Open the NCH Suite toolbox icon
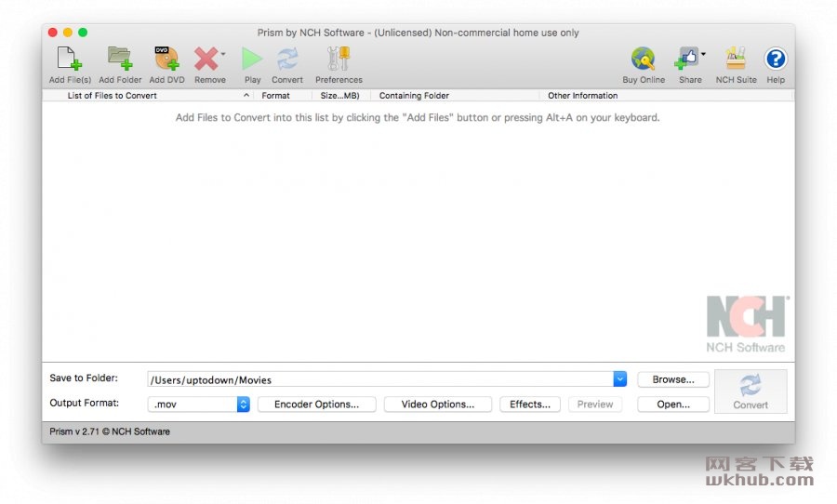The image size is (837, 504). [736, 59]
